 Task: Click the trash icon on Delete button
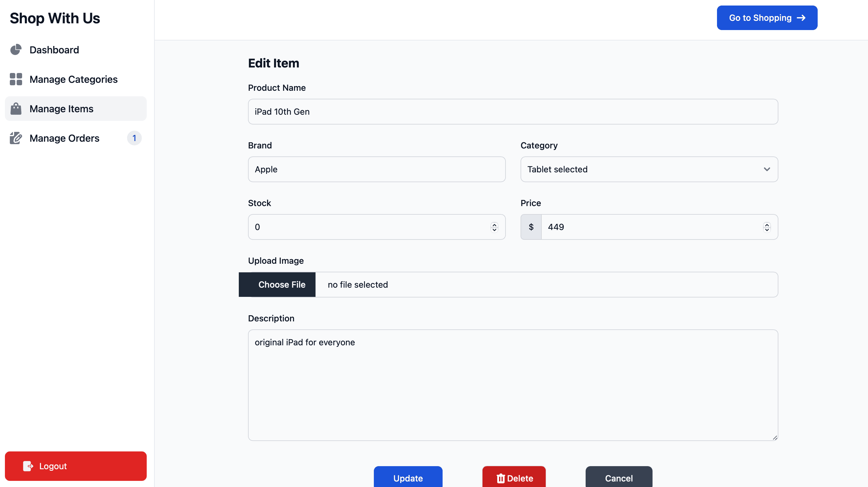pyautogui.click(x=501, y=478)
